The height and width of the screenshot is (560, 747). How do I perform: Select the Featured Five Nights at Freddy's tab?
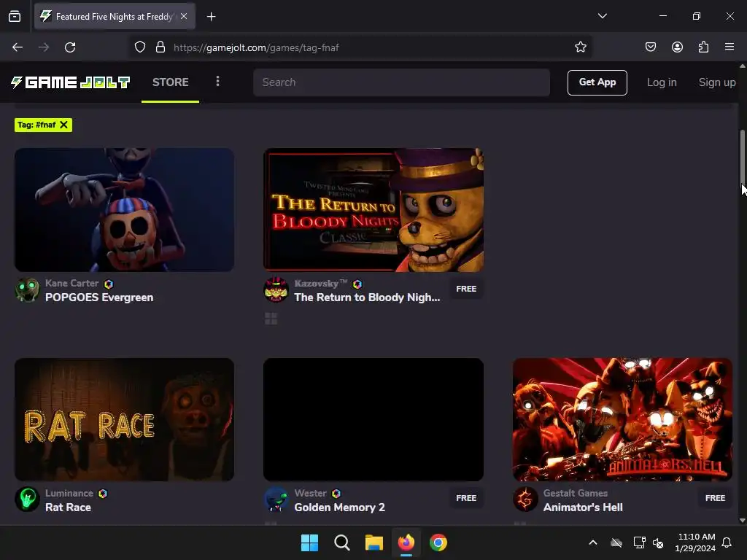(115, 17)
